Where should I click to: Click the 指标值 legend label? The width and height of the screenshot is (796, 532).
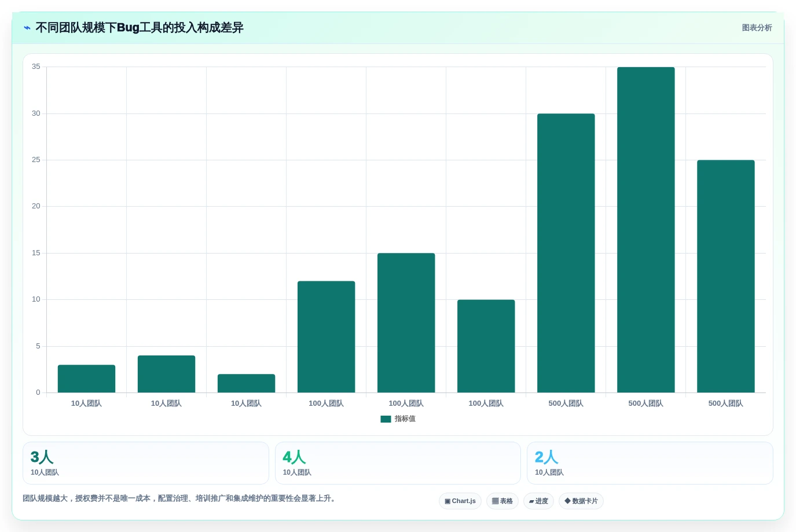(x=405, y=419)
